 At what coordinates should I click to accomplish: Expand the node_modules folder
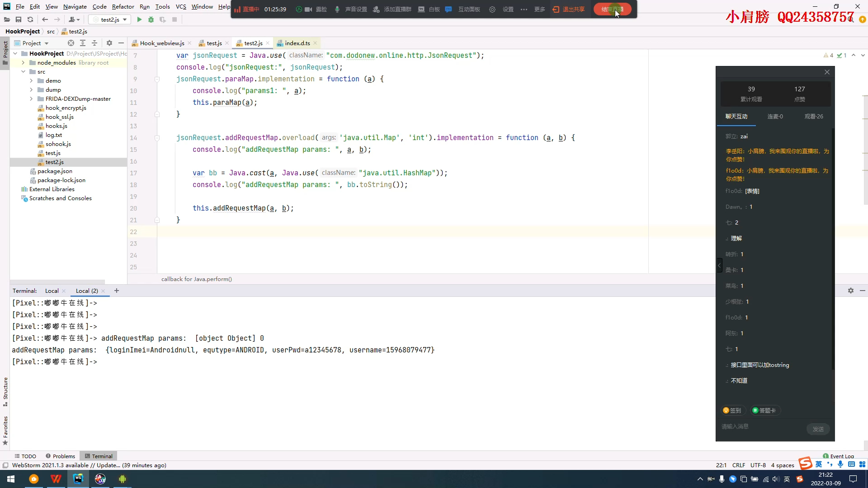[23, 63]
